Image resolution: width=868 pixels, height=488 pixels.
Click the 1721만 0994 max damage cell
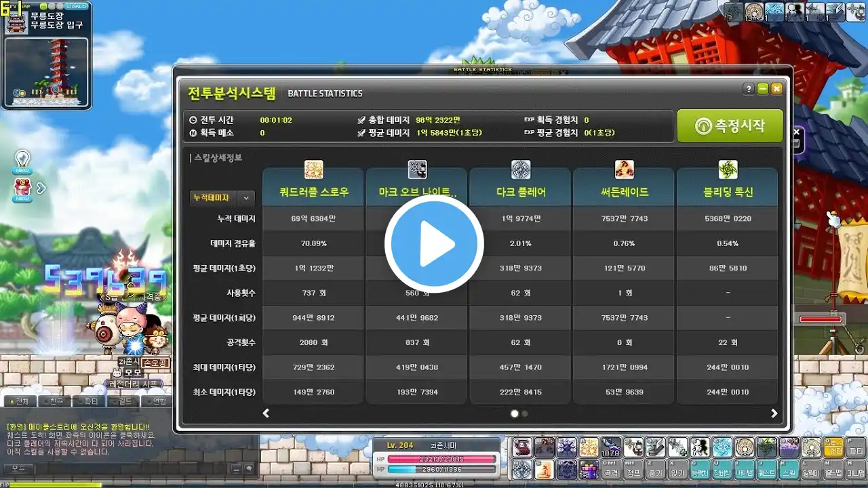coord(624,367)
